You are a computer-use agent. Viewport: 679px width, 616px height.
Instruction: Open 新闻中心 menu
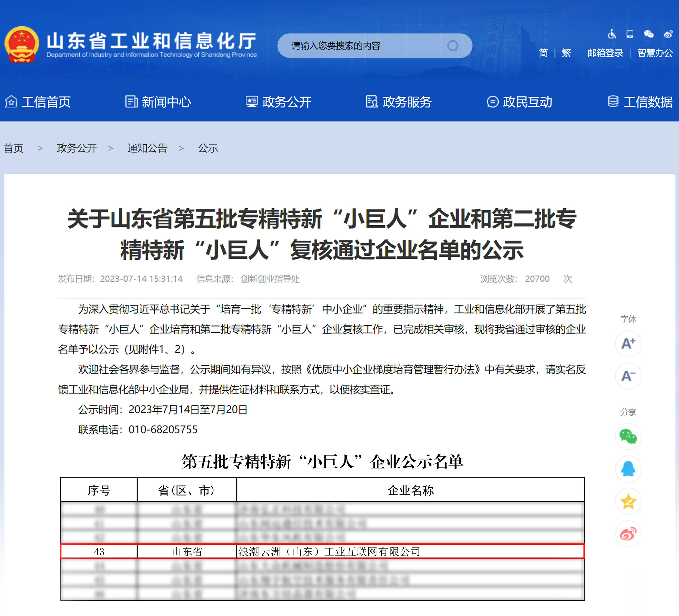158,102
